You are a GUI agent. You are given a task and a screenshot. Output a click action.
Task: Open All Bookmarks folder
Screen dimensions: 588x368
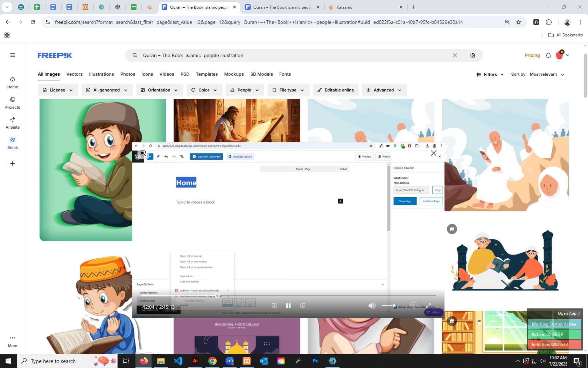coord(565,35)
